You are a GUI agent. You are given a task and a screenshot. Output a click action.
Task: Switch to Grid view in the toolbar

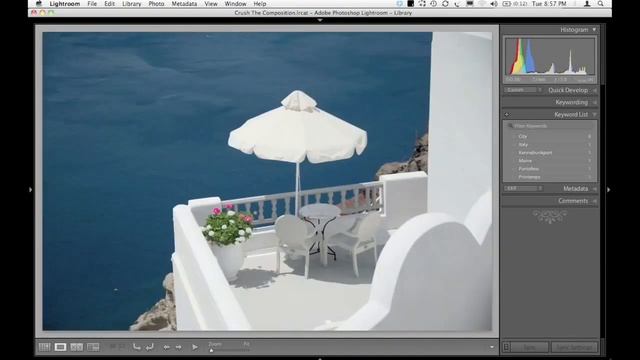tap(44, 347)
